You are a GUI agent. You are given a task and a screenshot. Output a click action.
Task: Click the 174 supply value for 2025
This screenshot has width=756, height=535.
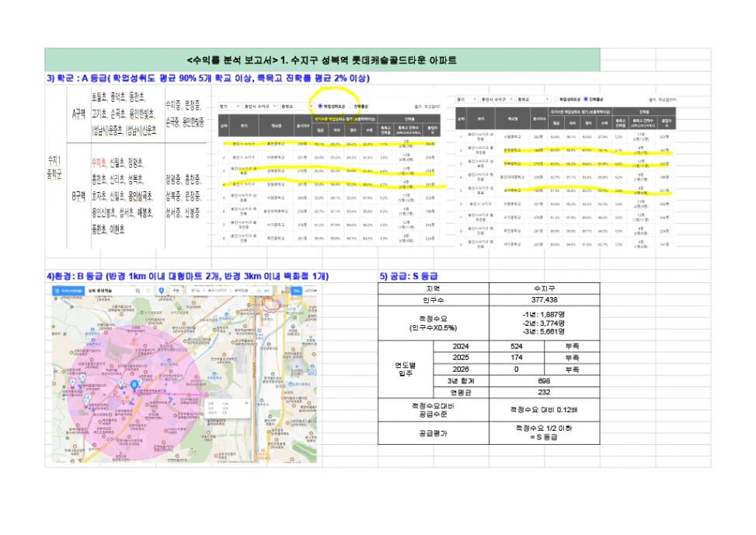(517, 358)
